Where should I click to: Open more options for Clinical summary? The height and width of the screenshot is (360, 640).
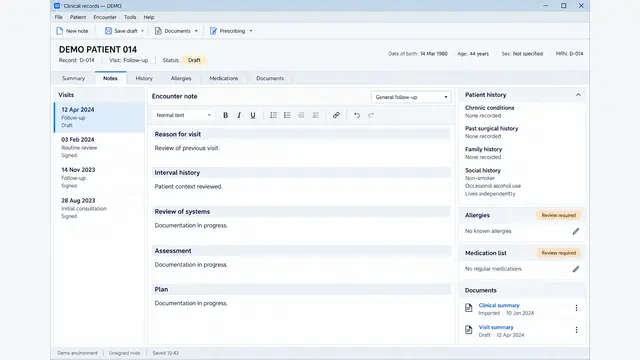pos(576,308)
